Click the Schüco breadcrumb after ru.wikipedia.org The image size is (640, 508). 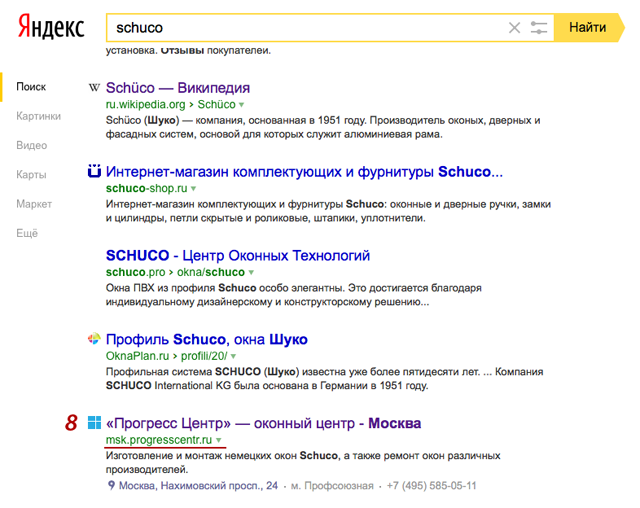pyautogui.click(x=216, y=104)
